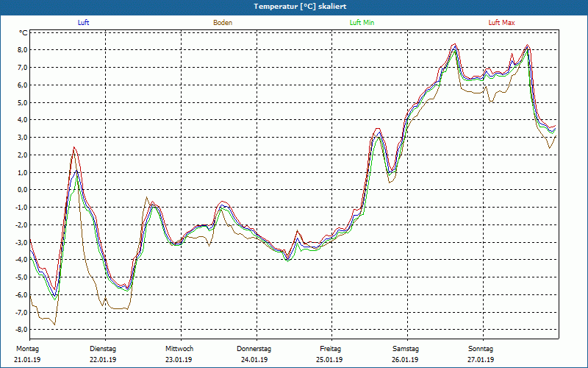The width and height of the screenshot is (588, 368).
Task: Click the '-2,0' y-axis value
Action: click(x=21, y=224)
